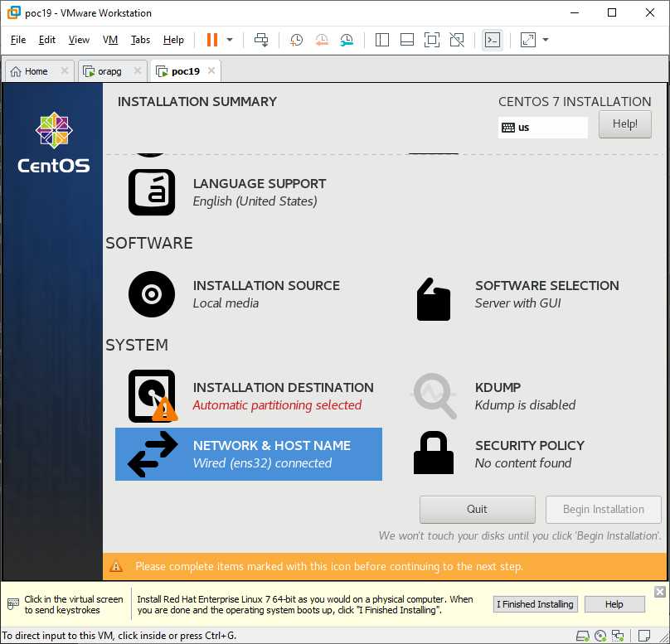
Task: Open KDUMP magnifier icon
Action: click(x=435, y=396)
